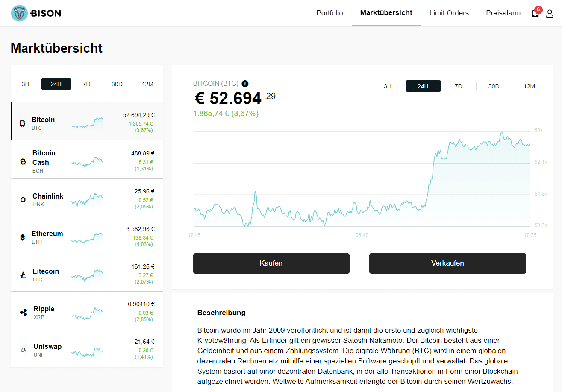Click the Chainlink mini sparkline chart
Screen dimensions: 562x392
tap(88, 200)
